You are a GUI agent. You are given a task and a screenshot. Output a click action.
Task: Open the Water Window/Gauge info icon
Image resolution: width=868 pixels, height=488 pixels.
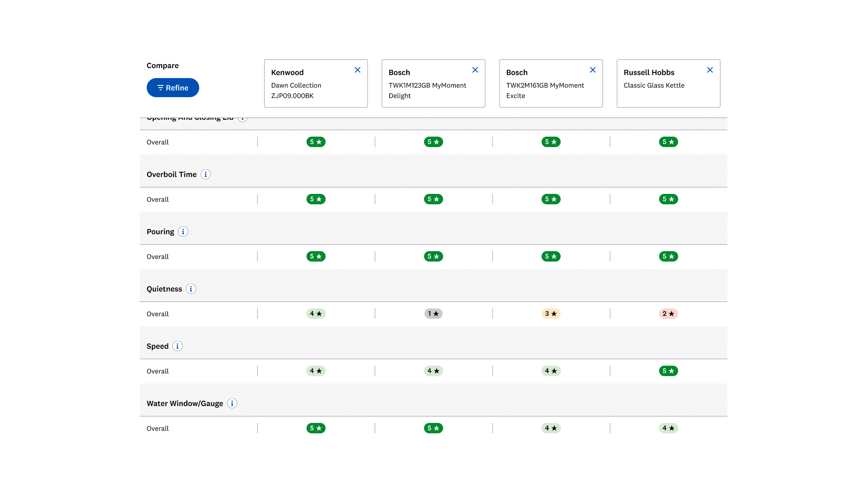232,403
